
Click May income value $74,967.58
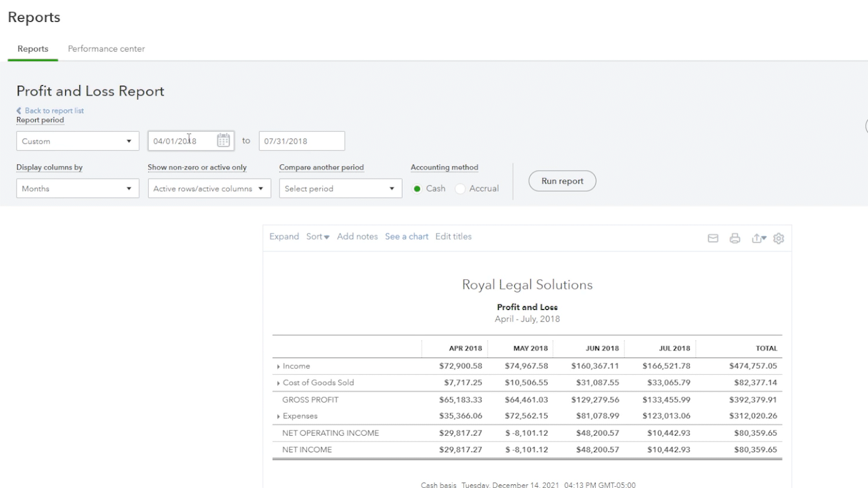pyautogui.click(x=526, y=366)
